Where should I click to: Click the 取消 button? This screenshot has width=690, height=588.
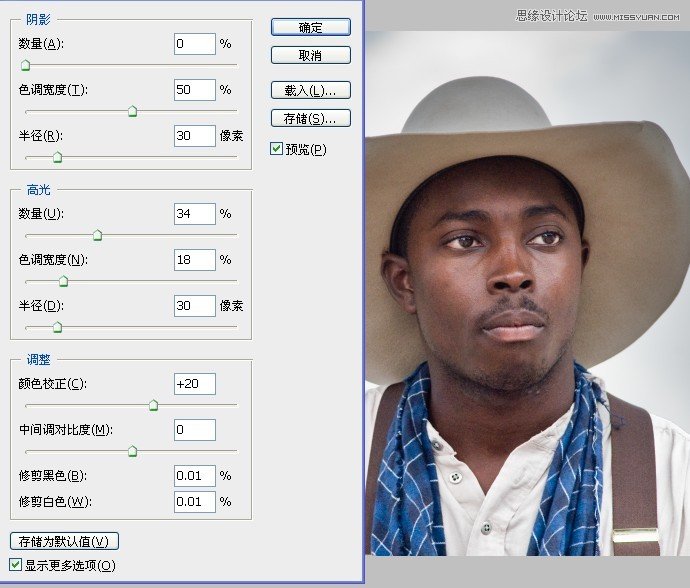coord(311,55)
